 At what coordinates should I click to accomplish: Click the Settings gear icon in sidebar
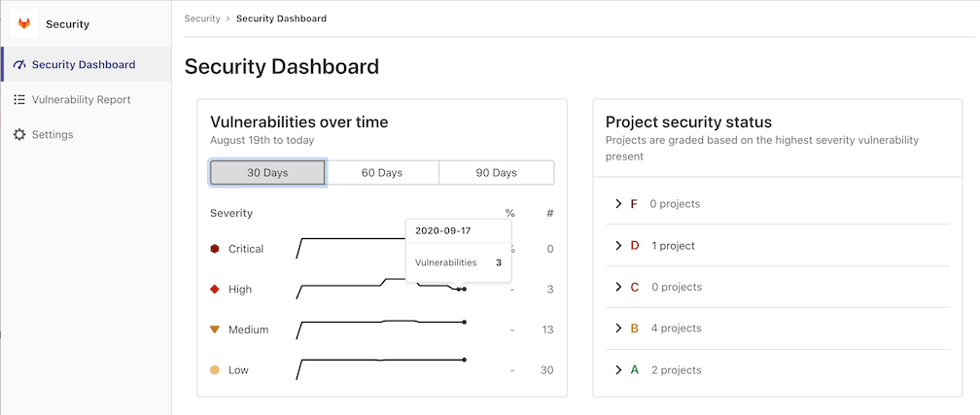click(x=19, y=135)
